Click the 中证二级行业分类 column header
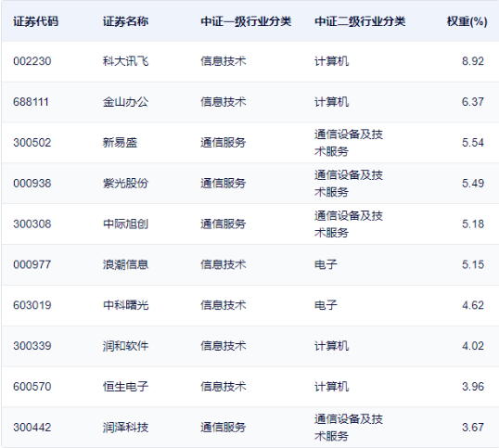This screenshot has width=499, height=448. pos(360,21)
